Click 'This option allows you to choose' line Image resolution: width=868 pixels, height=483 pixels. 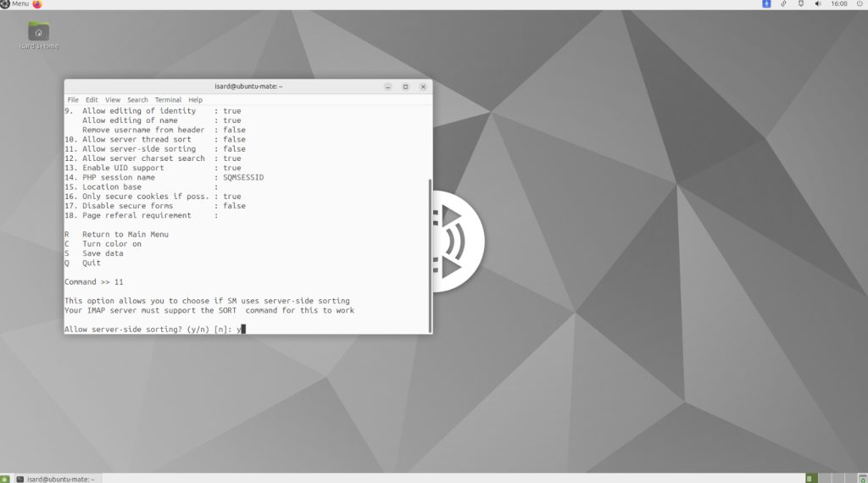pos(207,301)
